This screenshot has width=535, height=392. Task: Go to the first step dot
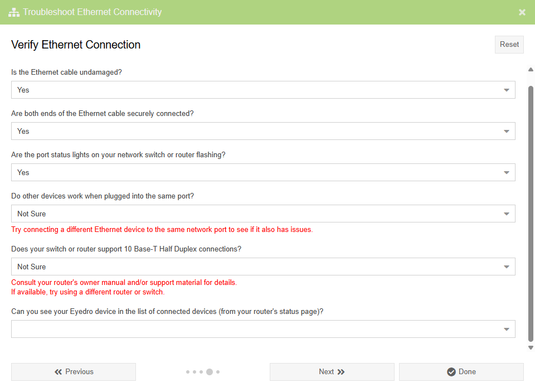(x=188, y=372)
